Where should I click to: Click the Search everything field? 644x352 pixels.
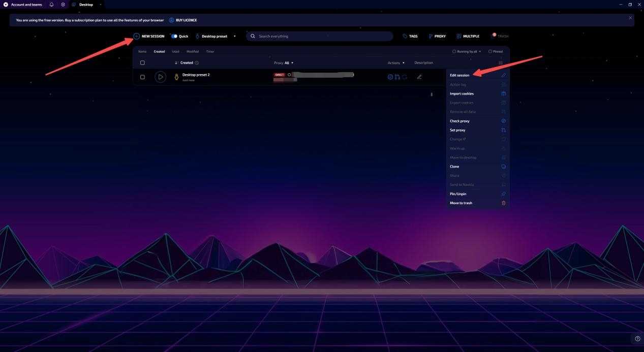click(x=320, y=36)
